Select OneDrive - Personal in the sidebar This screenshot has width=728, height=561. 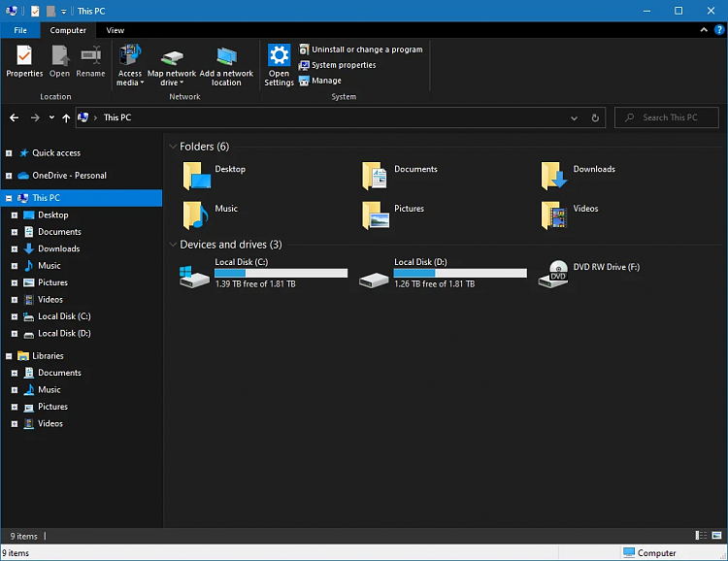69,175
